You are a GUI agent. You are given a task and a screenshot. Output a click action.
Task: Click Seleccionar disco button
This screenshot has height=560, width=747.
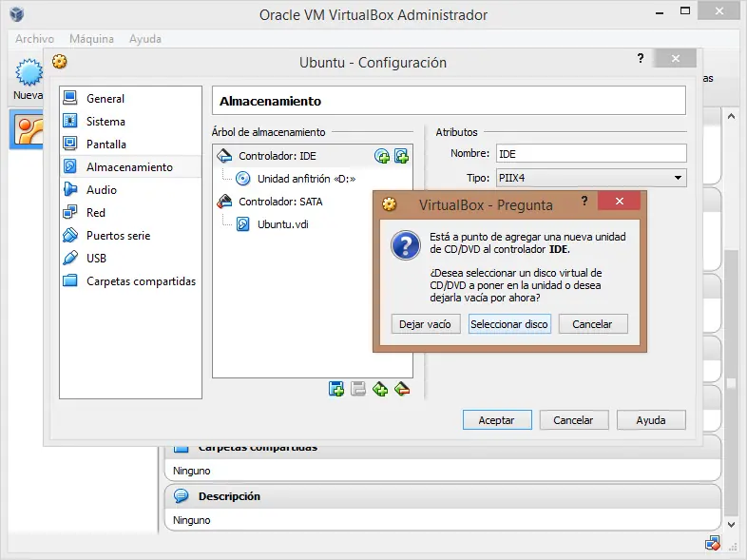pyautogui.click(x=509, y=324)
